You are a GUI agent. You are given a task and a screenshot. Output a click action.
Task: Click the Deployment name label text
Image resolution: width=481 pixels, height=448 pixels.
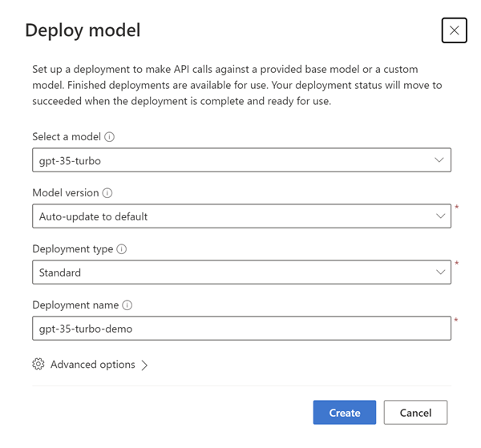pos(75,305)
